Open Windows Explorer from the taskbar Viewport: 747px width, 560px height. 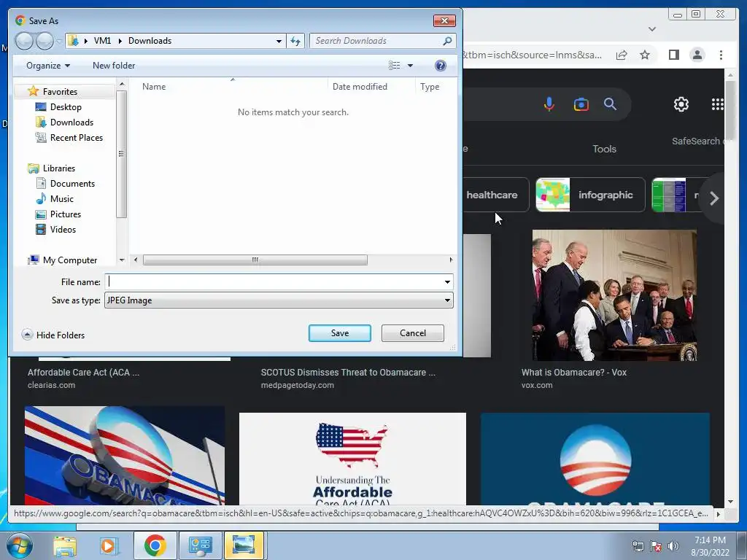pyautogui.click(x=65, y=545)
